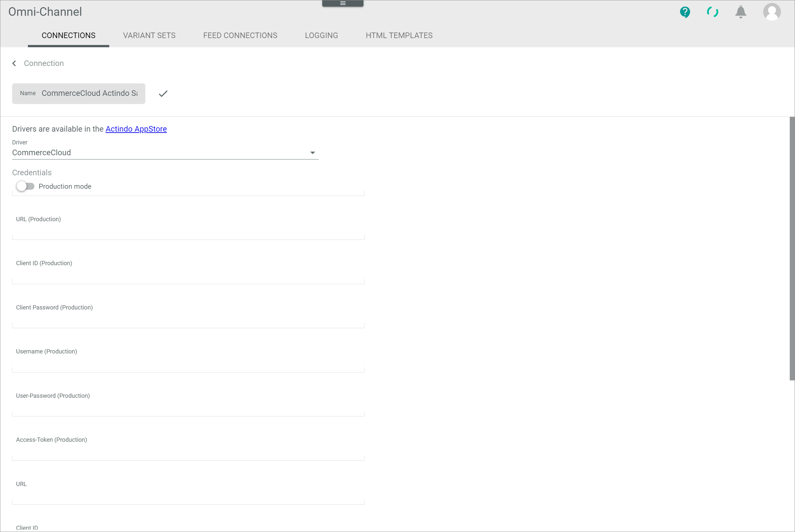This screenshot has height=532, width=795.
Task: Open the Driver dropdown arrow
Action: pyautogui.click(x=312, y=153)
